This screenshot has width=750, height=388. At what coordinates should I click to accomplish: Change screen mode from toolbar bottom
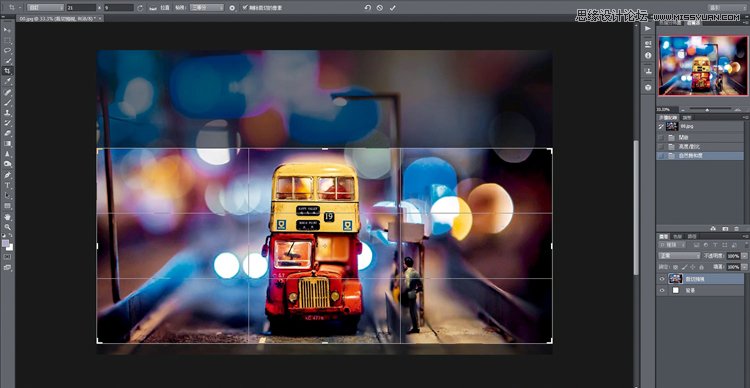(x=8, y=268)
